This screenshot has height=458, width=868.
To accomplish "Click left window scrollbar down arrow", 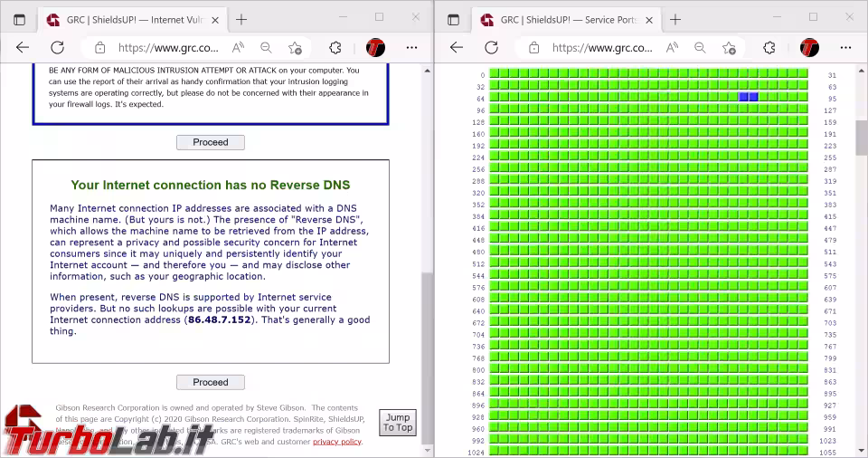I will tap(427, 450).
